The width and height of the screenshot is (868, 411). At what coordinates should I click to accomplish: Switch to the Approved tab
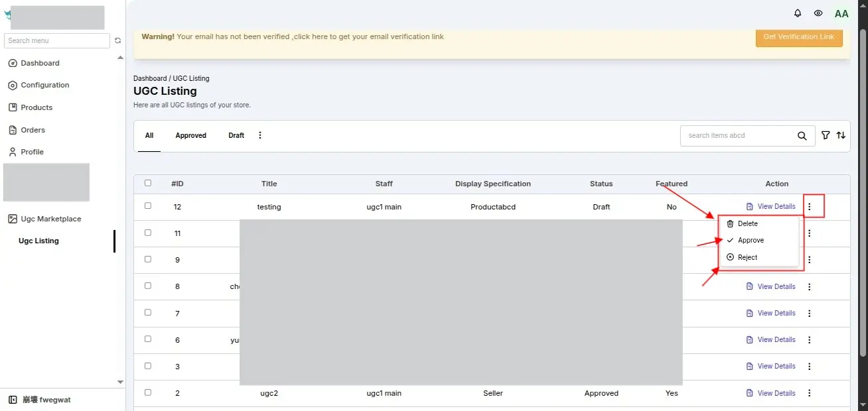point(191,135)
